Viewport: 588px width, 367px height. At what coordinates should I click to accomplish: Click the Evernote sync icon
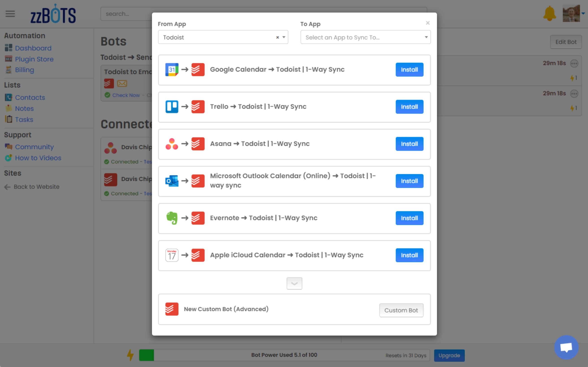point(172,218)
